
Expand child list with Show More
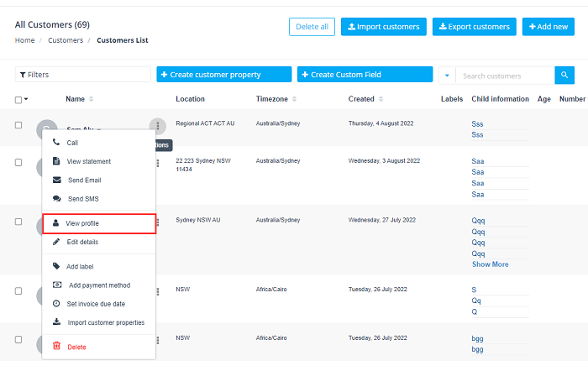click(x=490, y=264)
